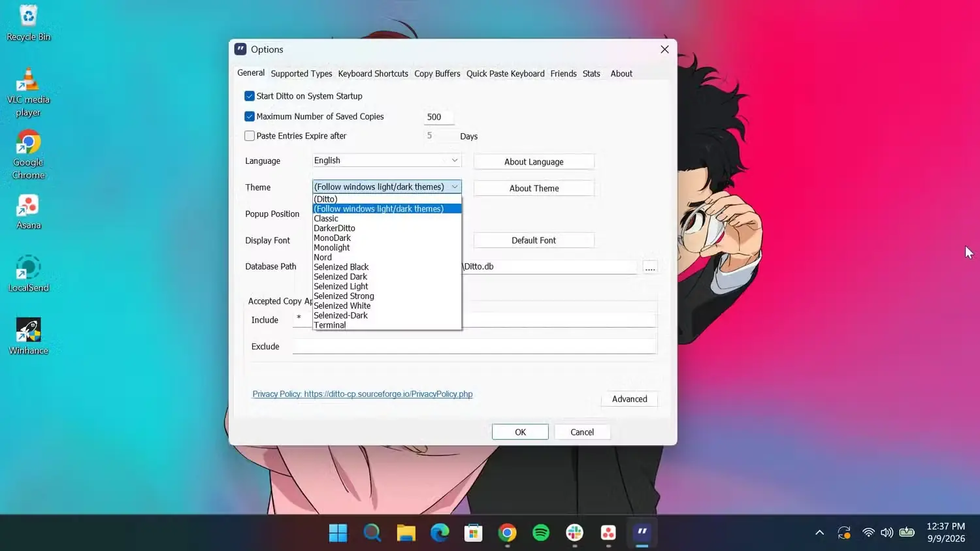The height and width of the screenshot is (551, 980).
Task: Open taskbar Search
Action: [x=372, y=533]
